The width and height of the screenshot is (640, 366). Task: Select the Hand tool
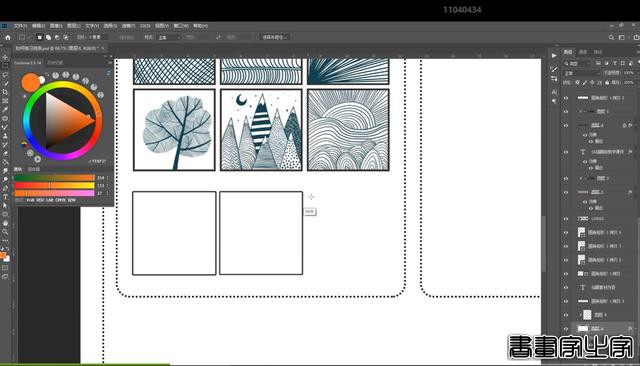(x=5, y=223)
